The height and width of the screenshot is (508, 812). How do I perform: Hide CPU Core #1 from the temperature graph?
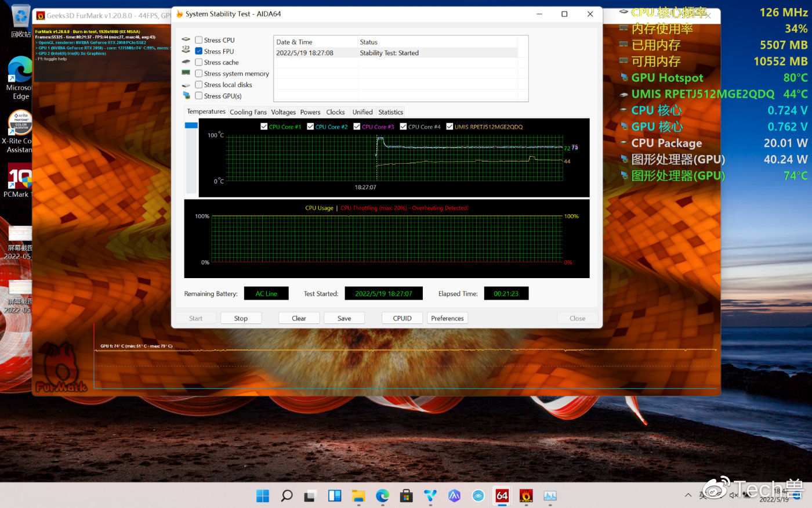pyautogui.click(x=264, y=127)
